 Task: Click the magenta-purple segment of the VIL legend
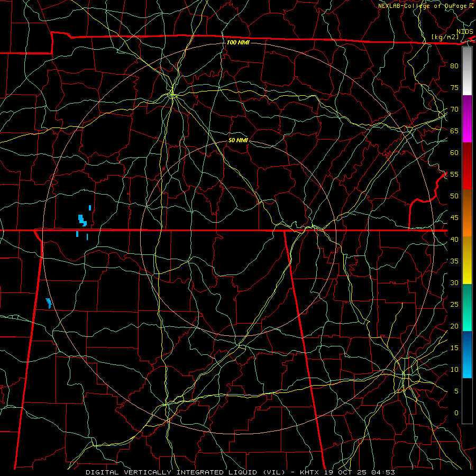pos(467,118)
